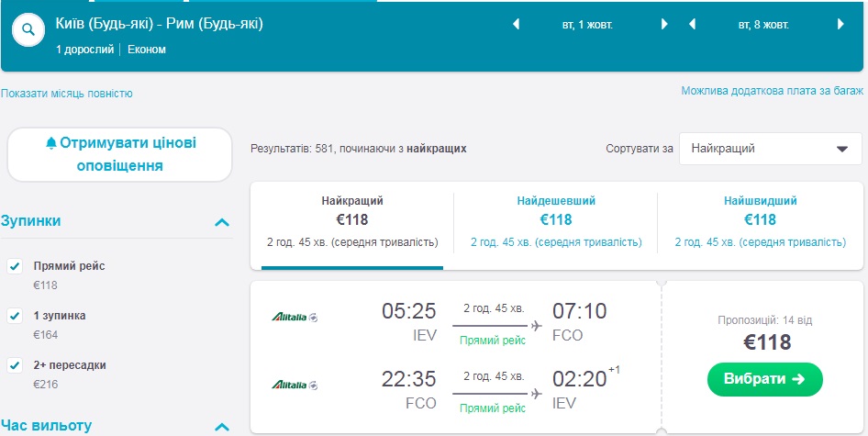
Task: Go to next return date arrow
Action: tap(840, 25)
